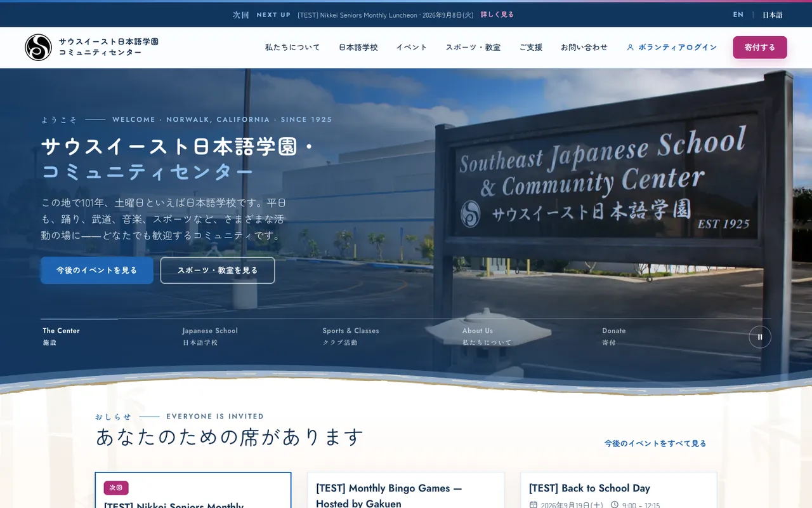812x508 pixels.
Task: Select the Japanese School slide tab
Action: [x=210, y=337]
